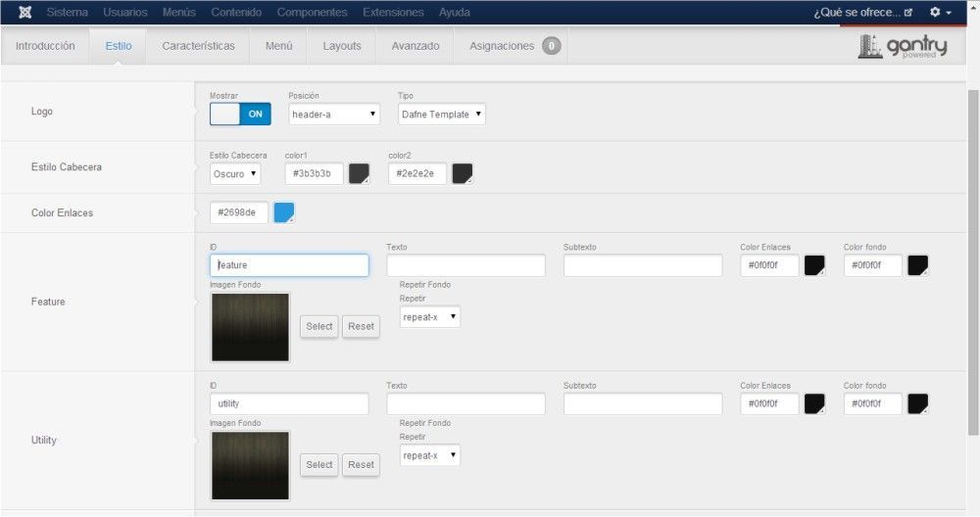Open the Contenido menu
Viewport: 980px width, 517px height.
pyautogui.click(x=236, y=12)
